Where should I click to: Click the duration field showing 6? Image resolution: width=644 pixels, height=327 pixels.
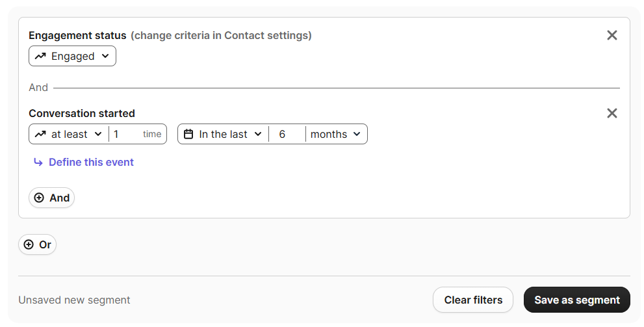tap(287, 135)
